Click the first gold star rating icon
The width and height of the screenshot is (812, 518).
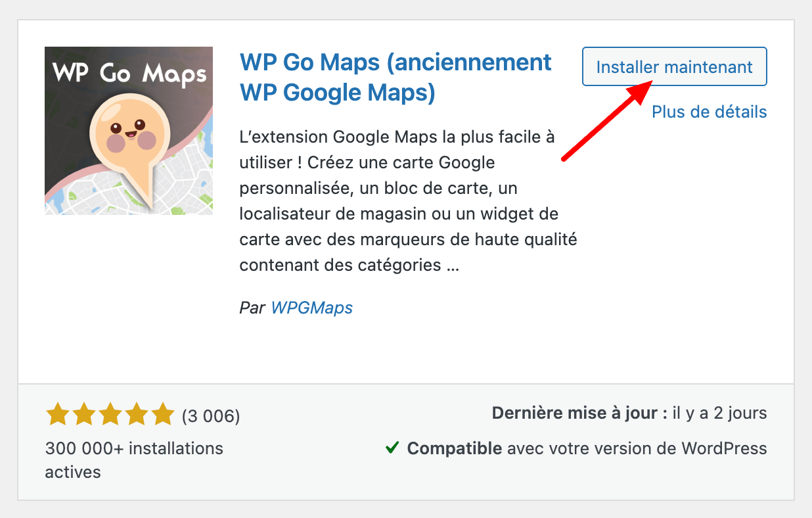56,415
